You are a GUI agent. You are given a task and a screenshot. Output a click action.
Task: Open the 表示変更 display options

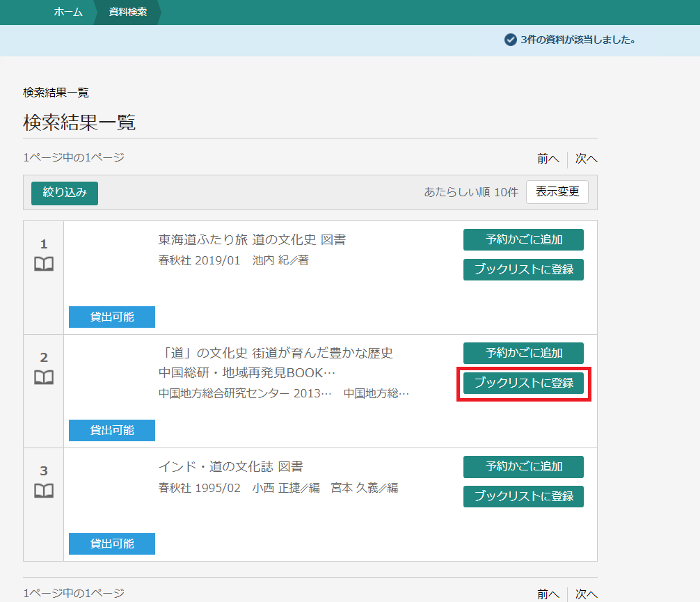[x=557, y=192]
